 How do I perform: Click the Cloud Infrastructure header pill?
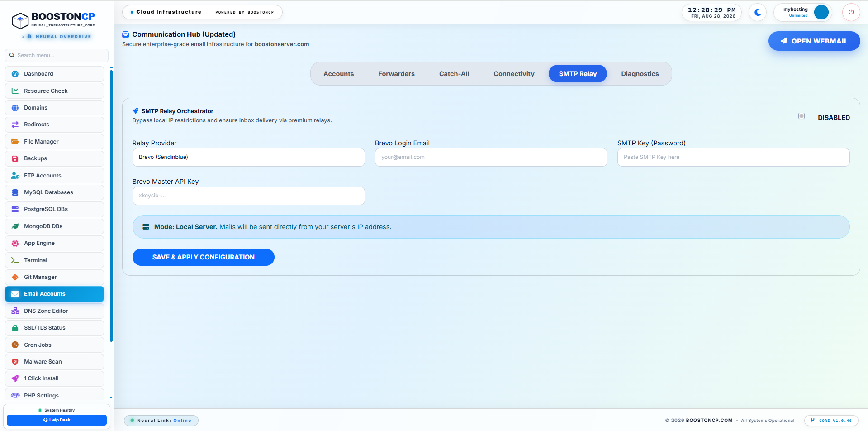(x=202, y=12)
